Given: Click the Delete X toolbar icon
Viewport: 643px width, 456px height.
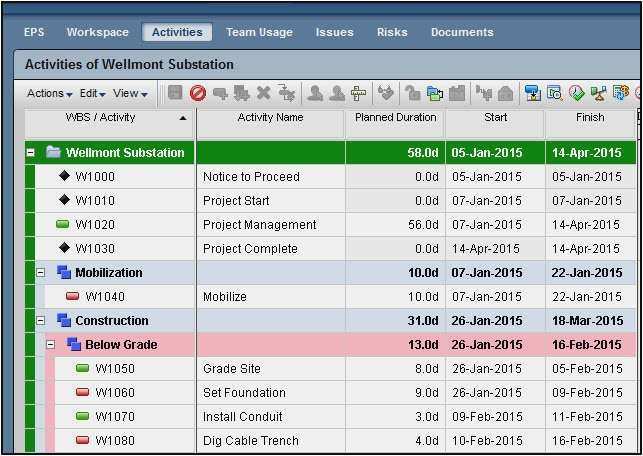Looking at the screenshot, I should coord(264,94).
